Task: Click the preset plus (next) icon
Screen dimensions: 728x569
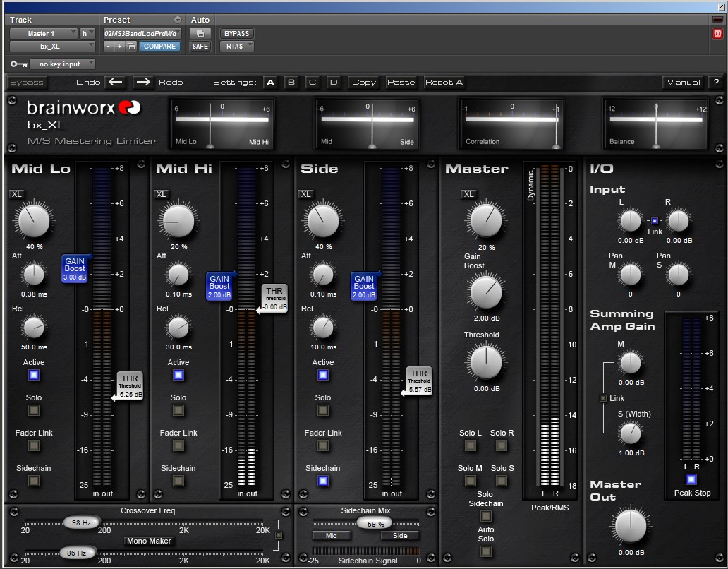Action: (120, 46)
